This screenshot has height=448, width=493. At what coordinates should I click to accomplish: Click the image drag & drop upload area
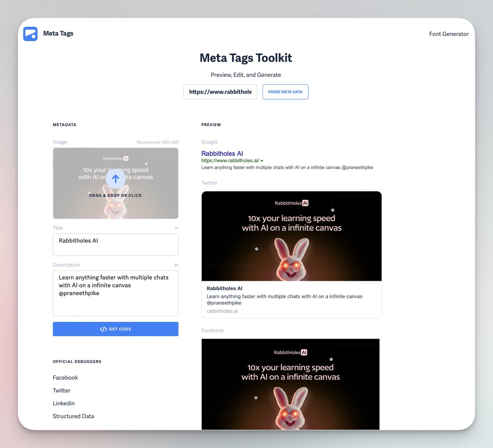[115, 183]
